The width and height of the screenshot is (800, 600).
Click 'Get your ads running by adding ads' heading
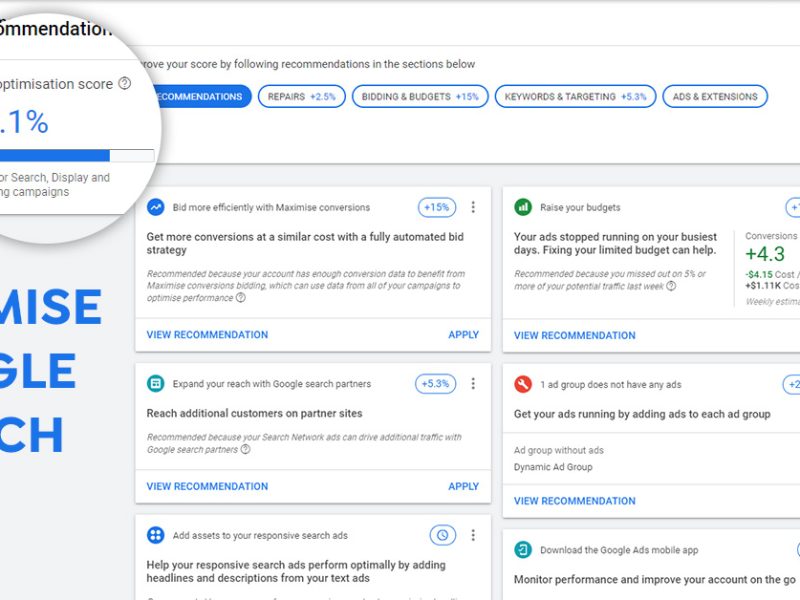642,414
